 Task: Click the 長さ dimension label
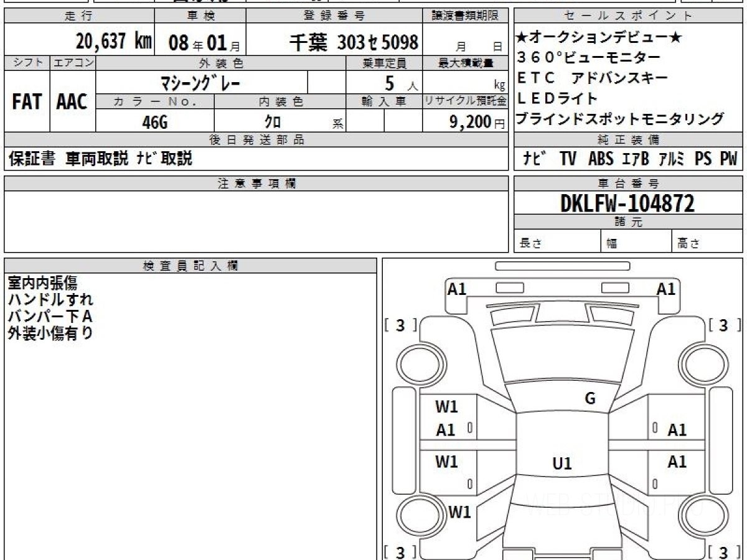(x=530, y=243)
